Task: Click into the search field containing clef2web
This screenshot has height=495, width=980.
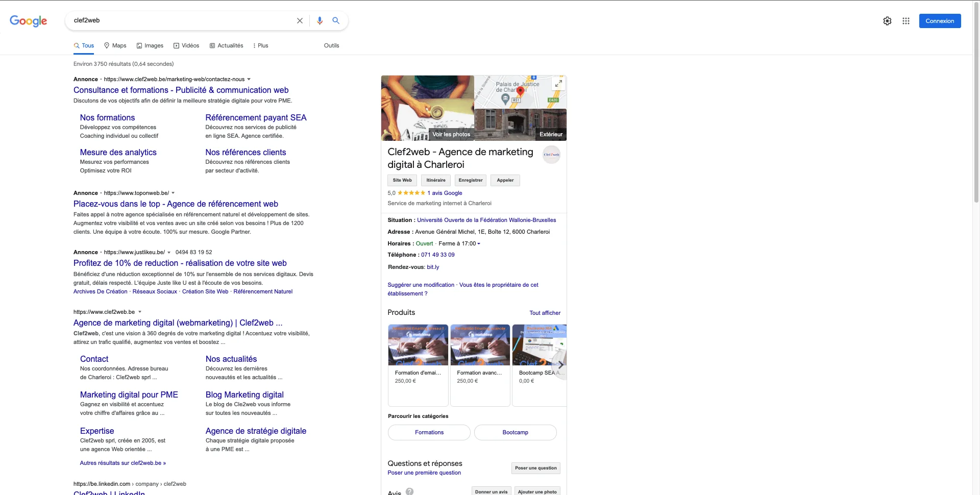Action: (181, 20)
